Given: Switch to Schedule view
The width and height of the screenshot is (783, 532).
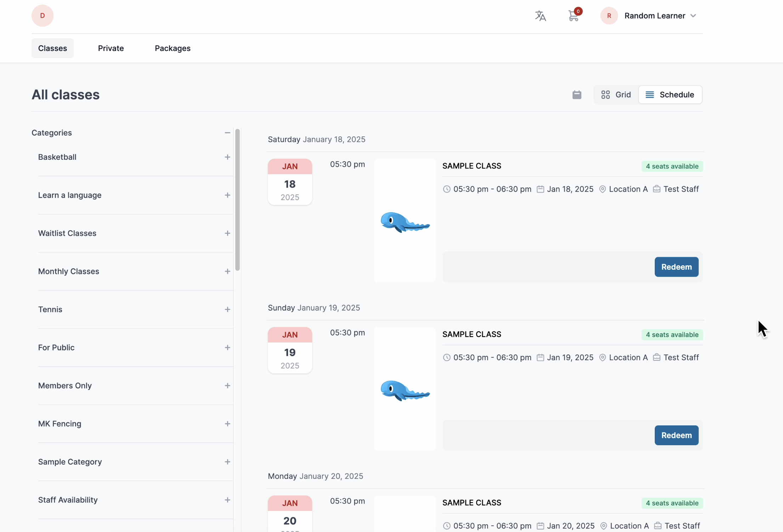Looking at the screenshot, I should point(670,95).
